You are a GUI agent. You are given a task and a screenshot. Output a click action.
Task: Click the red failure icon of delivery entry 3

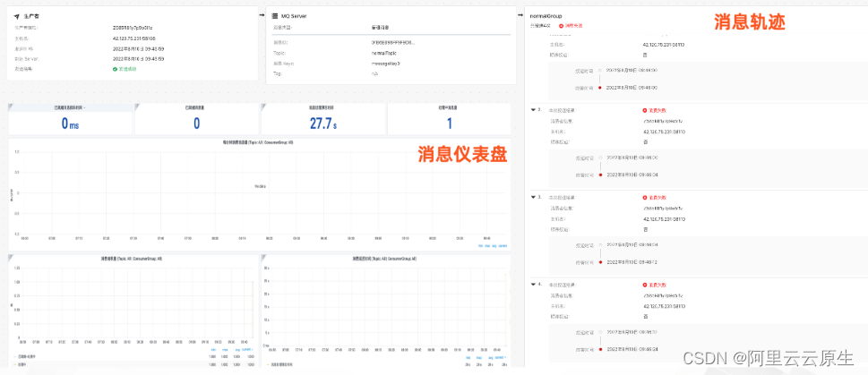[644, 198]
